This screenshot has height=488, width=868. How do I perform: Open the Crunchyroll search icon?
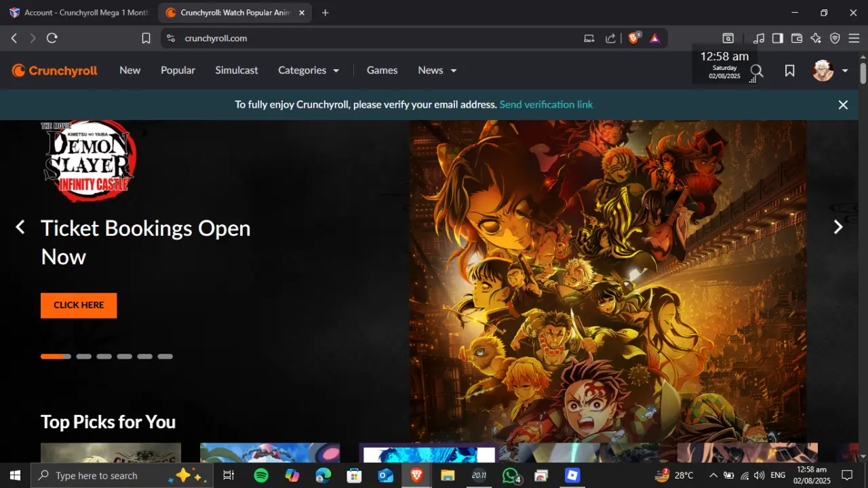pyautogui.click(x=757, y=70)
